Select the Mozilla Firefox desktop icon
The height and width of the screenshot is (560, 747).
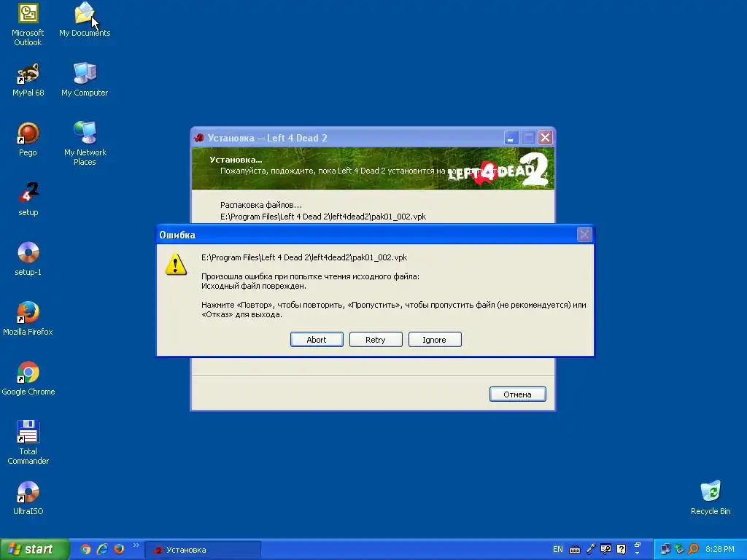tap(28, 319)
